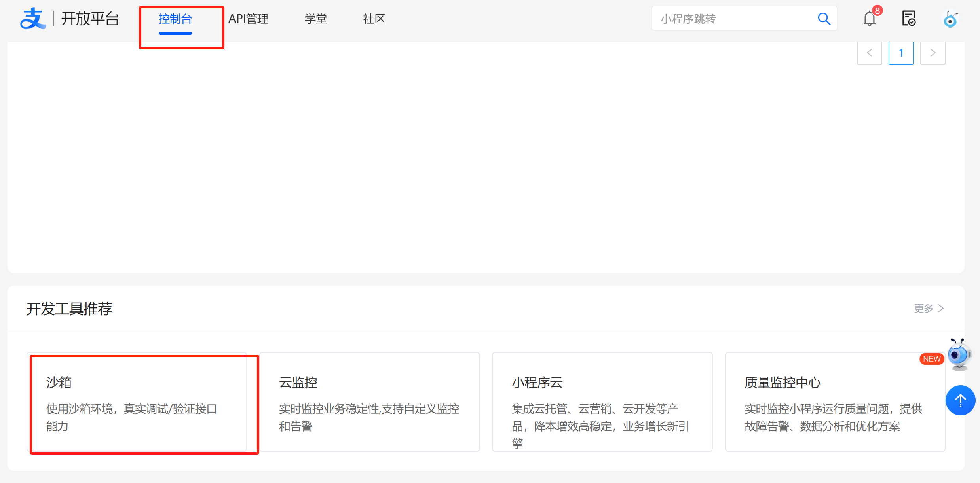Switch to the 控制台 tab
Viewport: 980px width, 483px height.
(x=175, y=19)
